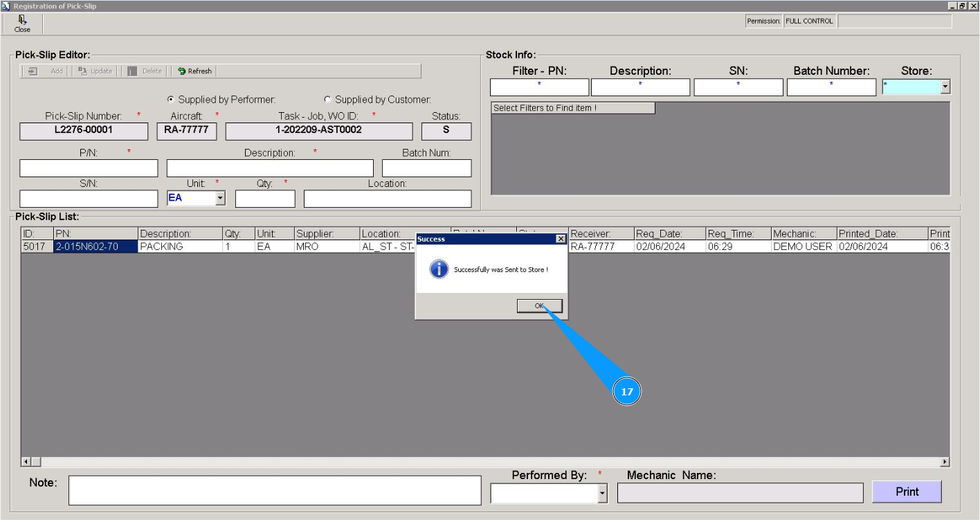Click the Unit column header in the list
The width and height of the screenshot is (980, 522).
point(275,234)
